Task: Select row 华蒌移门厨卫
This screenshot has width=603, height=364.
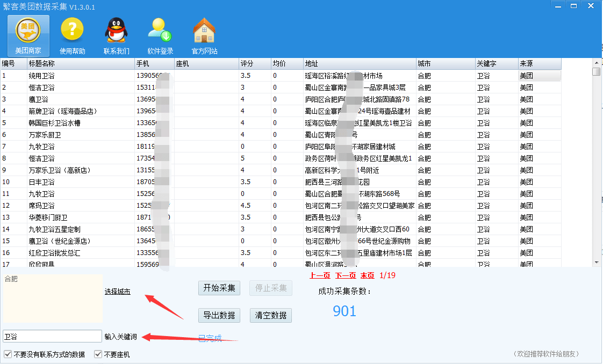Action: (x=281, y=217)
